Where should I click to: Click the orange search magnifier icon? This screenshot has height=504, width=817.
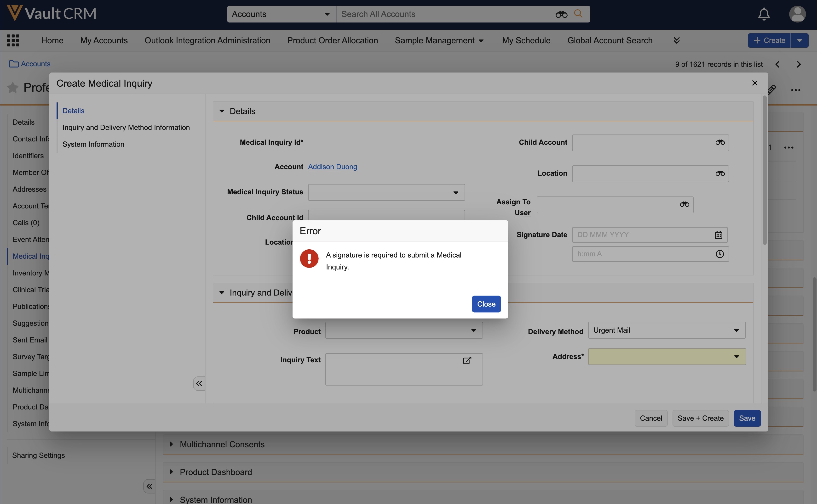click(578, 14)
